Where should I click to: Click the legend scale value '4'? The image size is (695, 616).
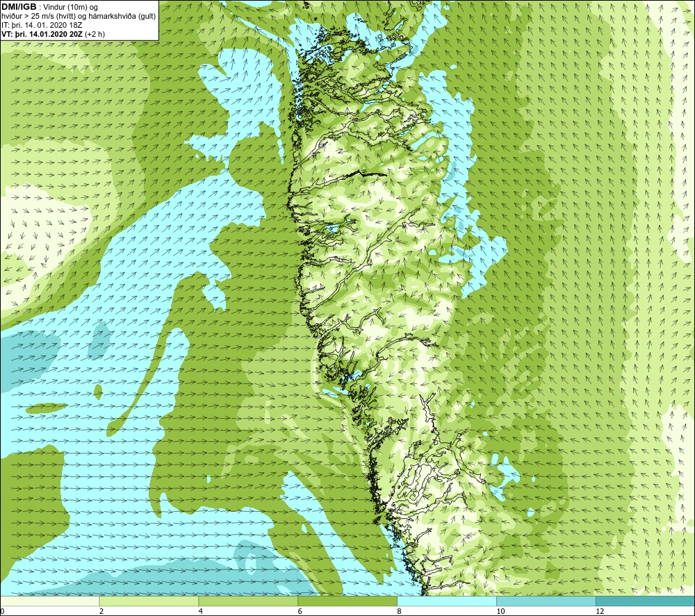pyautogui.click(x=201, y=611)
